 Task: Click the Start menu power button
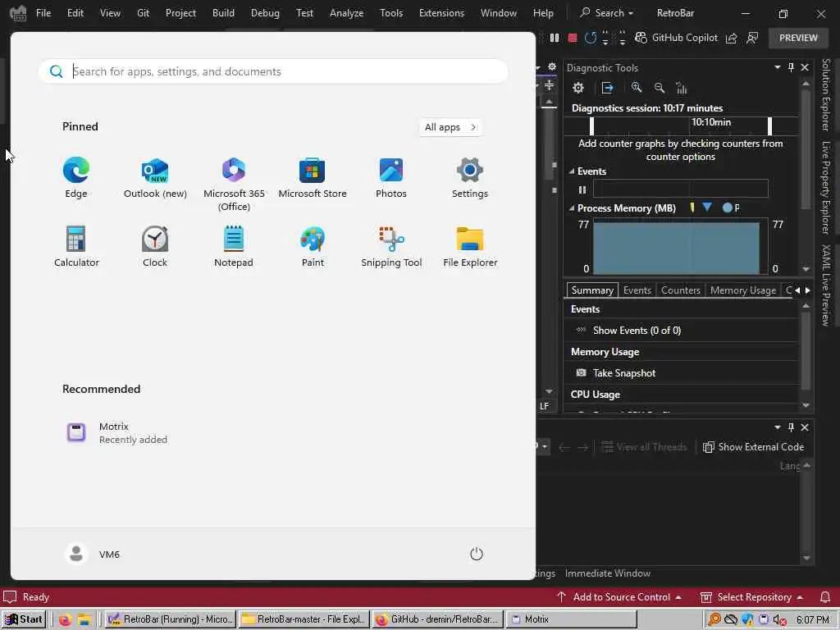[x=477, y=554]
